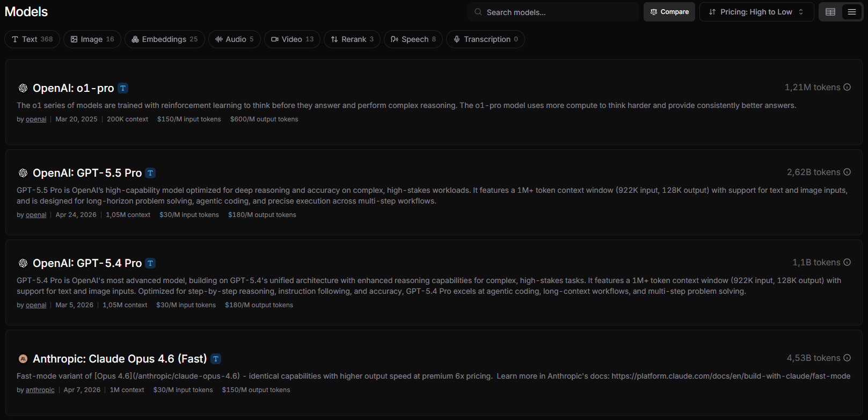Viewport: 868px width, 420px height.
Task: Filter models by Speech
Action: [x=413, y=39]
